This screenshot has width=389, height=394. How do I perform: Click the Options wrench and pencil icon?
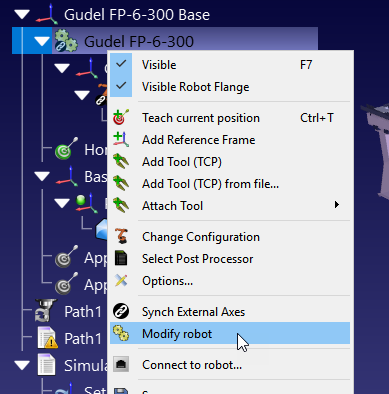point(121,280)
